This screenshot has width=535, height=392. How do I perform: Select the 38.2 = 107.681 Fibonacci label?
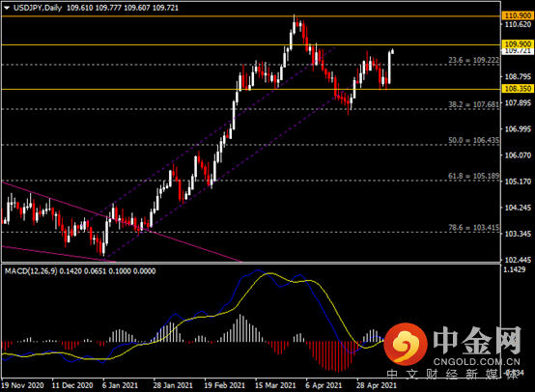tap(473, 104)
